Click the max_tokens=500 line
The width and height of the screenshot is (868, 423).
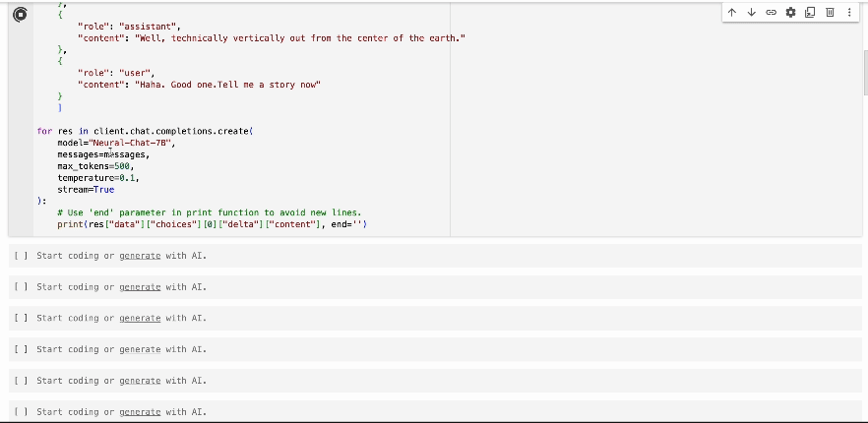pos(94,166)
